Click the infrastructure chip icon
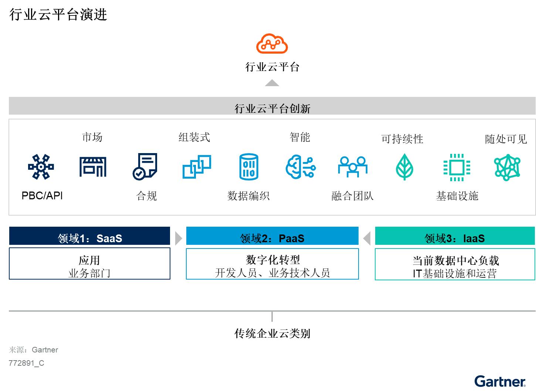Image resolution: width=536 pixels, height=392 pixels. [x=457, y=167]
